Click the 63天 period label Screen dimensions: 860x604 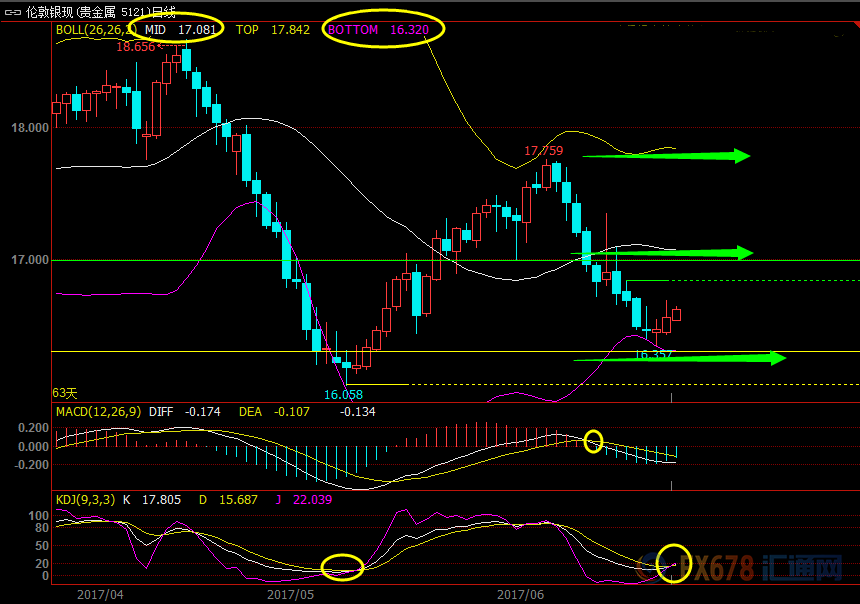(x=65, y=393)
